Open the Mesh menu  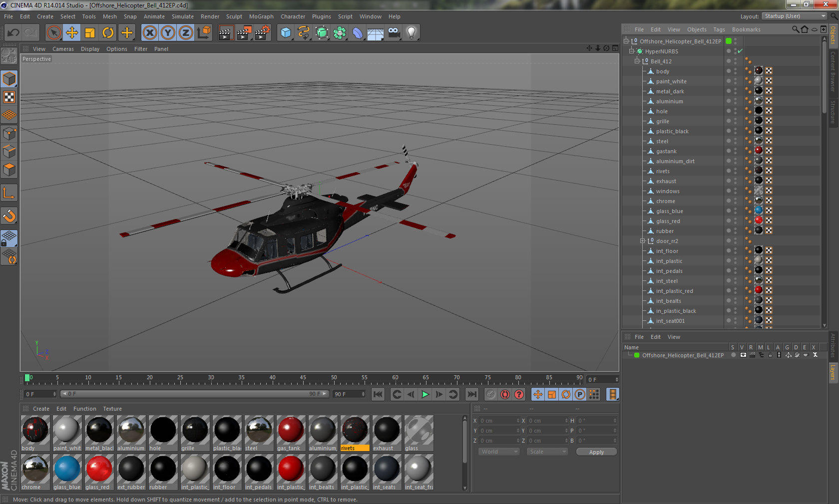pos(109,16)
